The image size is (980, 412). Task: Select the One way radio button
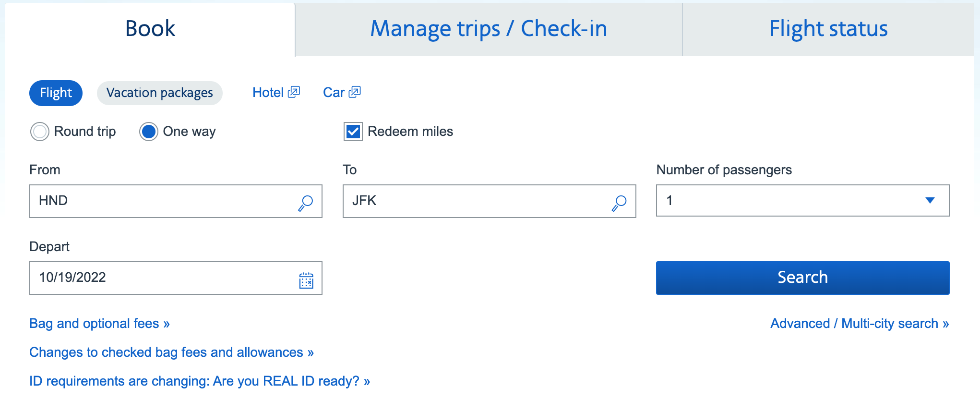[x=149, y=132]
